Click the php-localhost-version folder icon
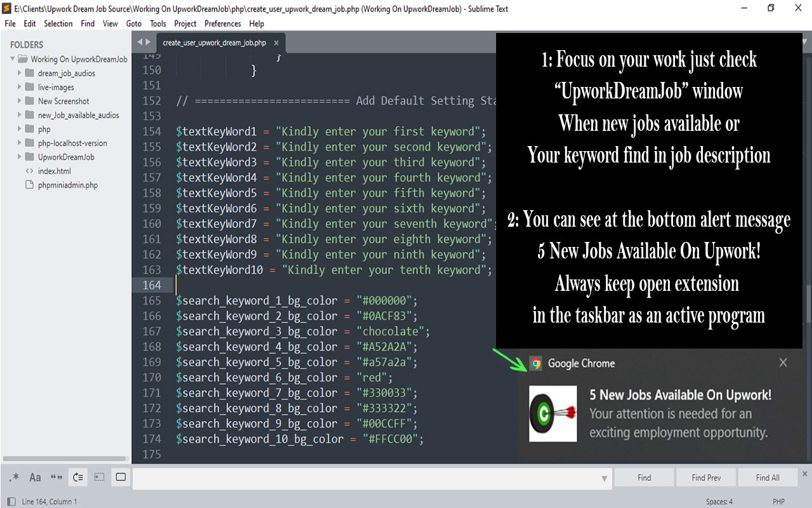This screenshot has width=812, height=508. [x=29, y=143]
